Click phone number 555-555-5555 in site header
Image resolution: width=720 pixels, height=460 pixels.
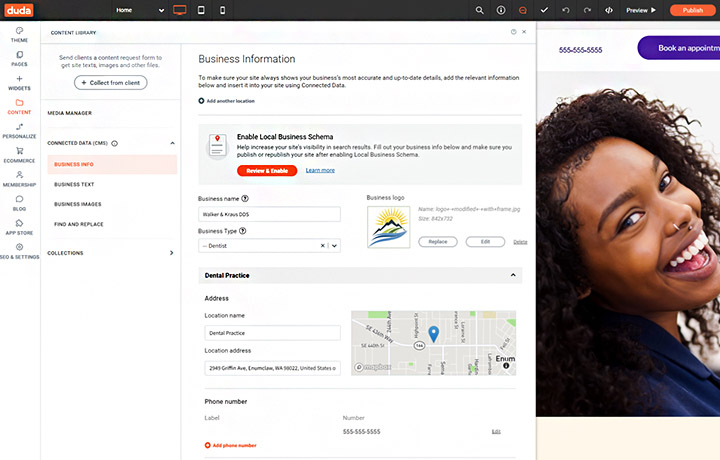pyautogui.click(x=580, y=50)
